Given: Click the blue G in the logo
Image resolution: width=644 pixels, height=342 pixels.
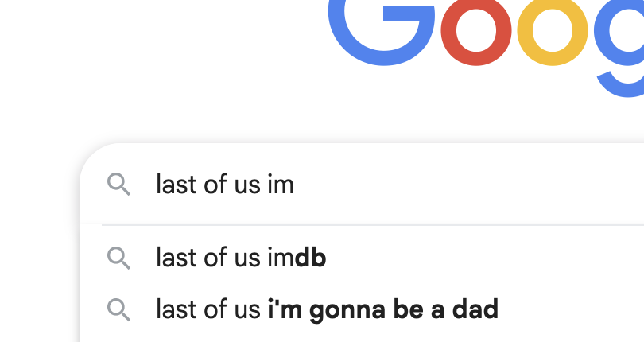Looking at the screenshot, I should tap(382, 32).
